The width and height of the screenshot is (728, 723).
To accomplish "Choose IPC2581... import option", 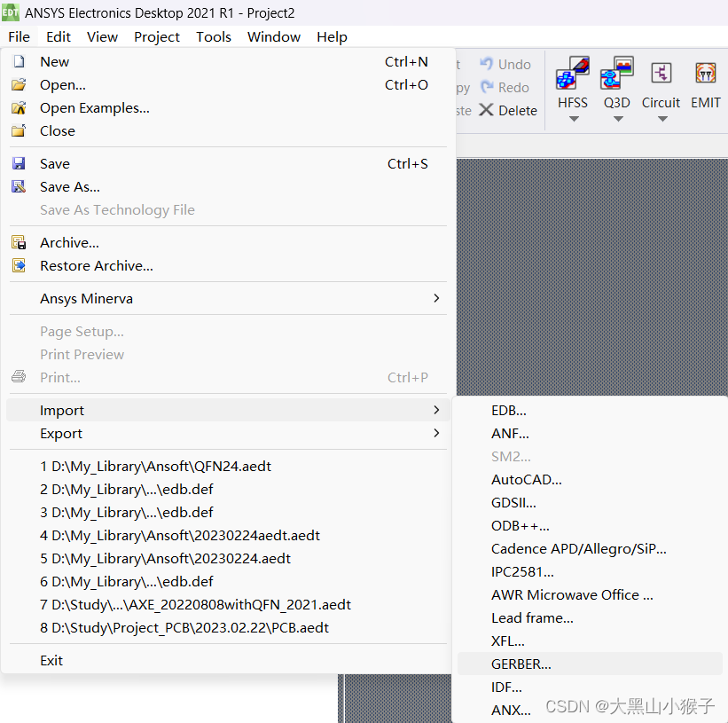I will (x=590, y=571).
